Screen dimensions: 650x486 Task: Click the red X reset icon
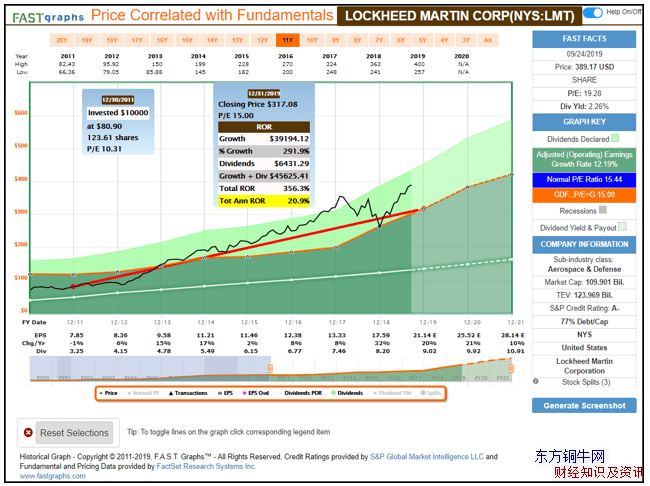coord(28,433)
